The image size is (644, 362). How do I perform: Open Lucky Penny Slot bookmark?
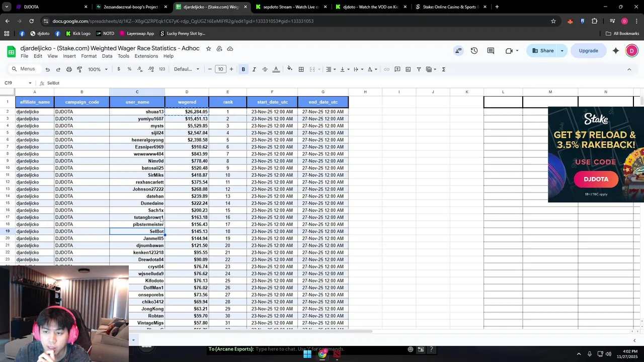(183, 34)
